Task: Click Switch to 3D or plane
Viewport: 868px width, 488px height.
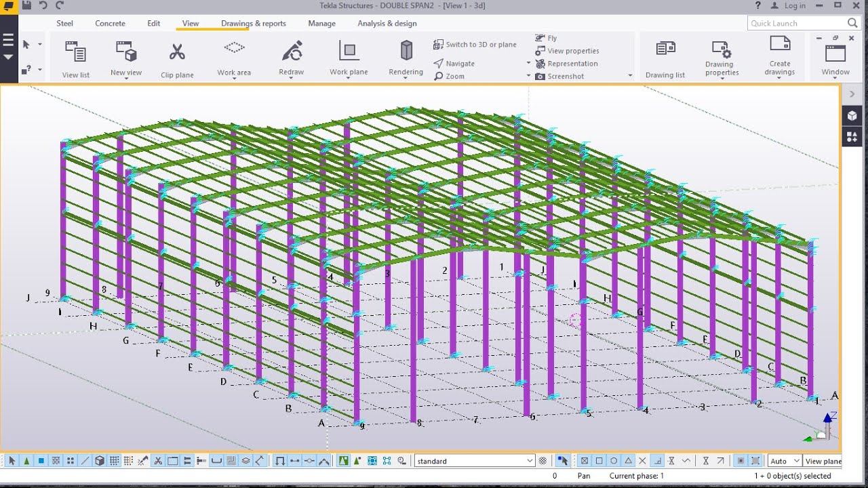Action: point(475,45)
